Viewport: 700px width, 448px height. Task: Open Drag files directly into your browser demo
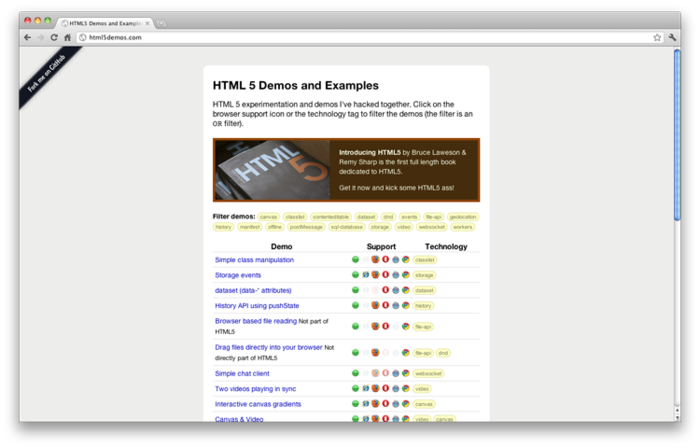269,347
